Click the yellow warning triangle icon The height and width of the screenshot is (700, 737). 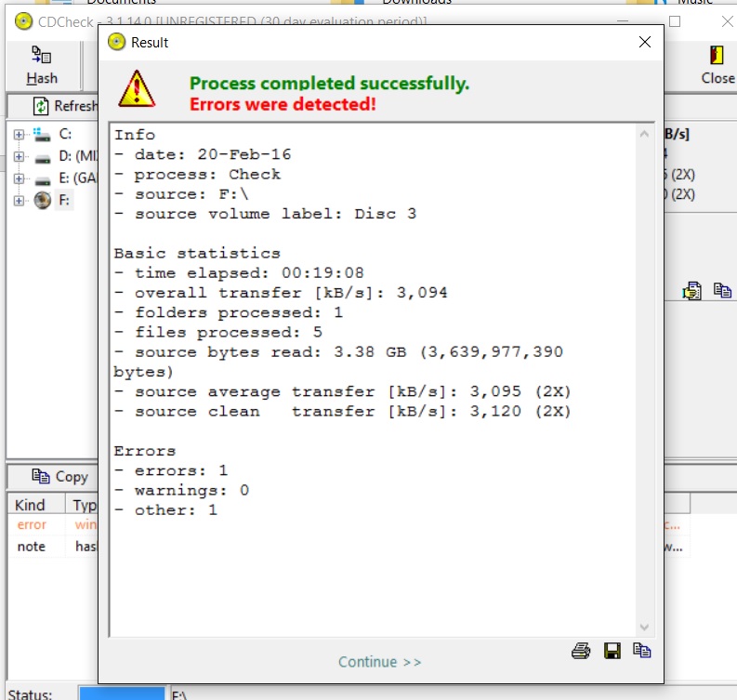137,89
